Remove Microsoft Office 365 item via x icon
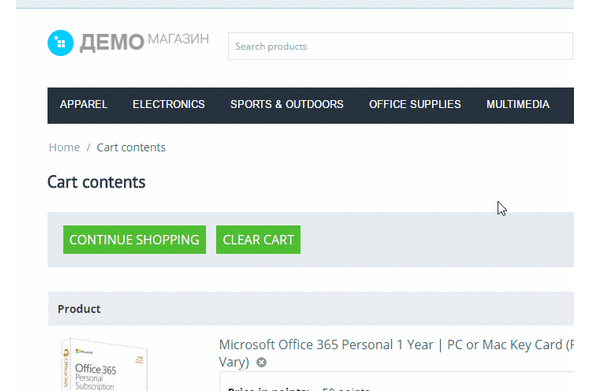Screen dimensions: 590x391 coord(261,362)
